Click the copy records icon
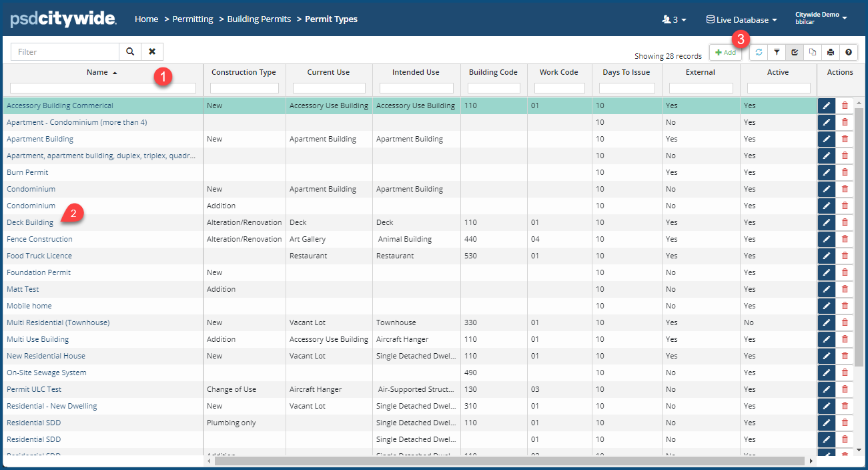 coord(813,52)
